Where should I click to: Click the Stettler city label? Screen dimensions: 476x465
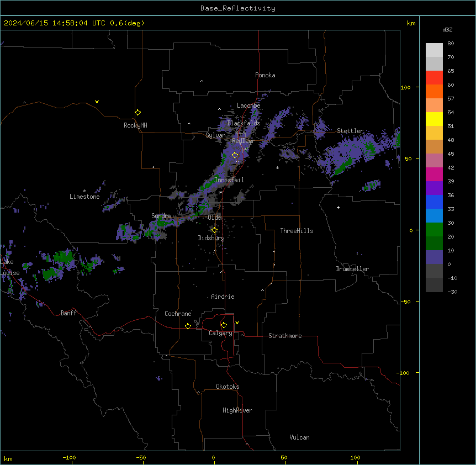tap(350, 131)
